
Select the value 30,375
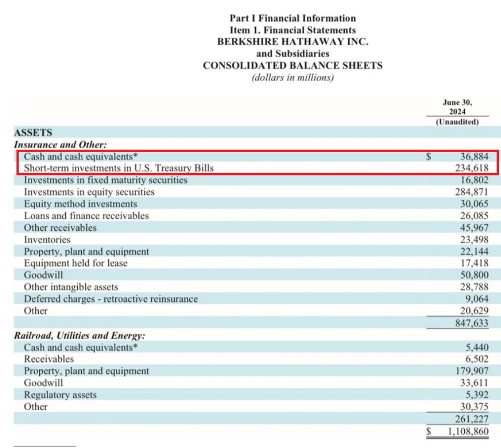click(474, 407)
